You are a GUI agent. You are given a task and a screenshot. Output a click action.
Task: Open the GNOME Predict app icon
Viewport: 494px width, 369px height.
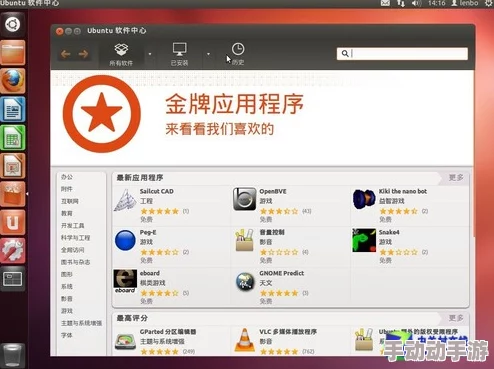[245, 282]
